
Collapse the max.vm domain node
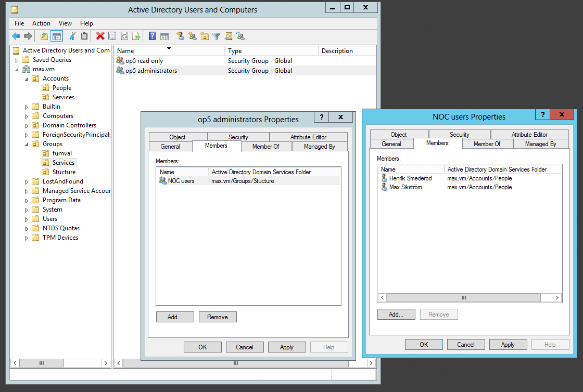(17, 70)
